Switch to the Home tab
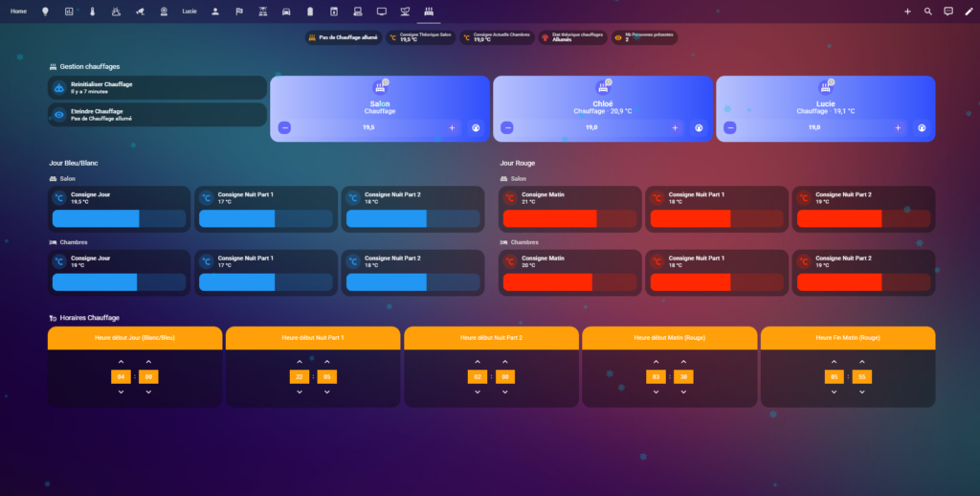 [19, 11]
